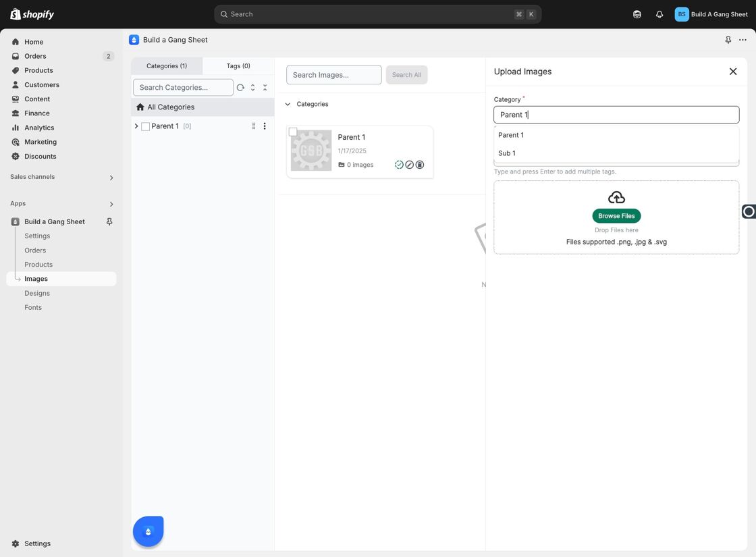
Task: Pin the app using header pin icon
Action: [728, 40]
